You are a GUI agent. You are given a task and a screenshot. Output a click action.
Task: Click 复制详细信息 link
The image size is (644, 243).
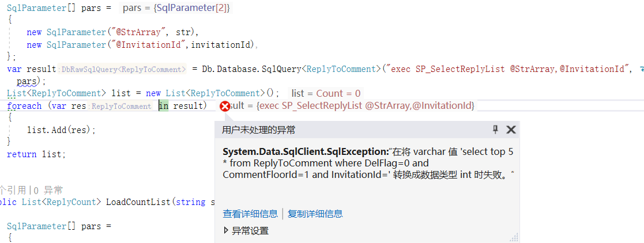pos(315,214)
